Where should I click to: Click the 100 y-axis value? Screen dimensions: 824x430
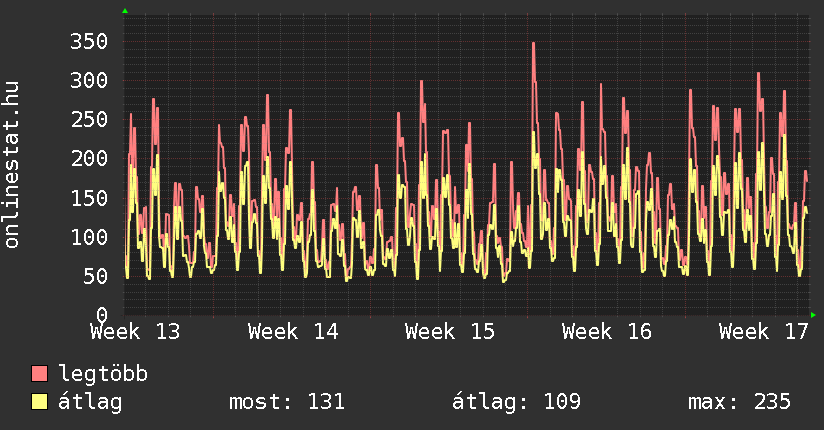89,237
